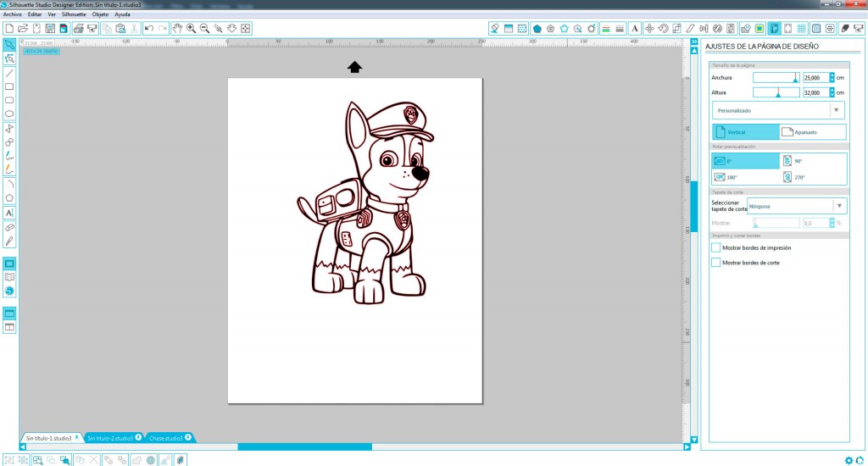Switch to Chase.studio3 tab
This screenshot has width=868, height=466.
tap(165, 438)
